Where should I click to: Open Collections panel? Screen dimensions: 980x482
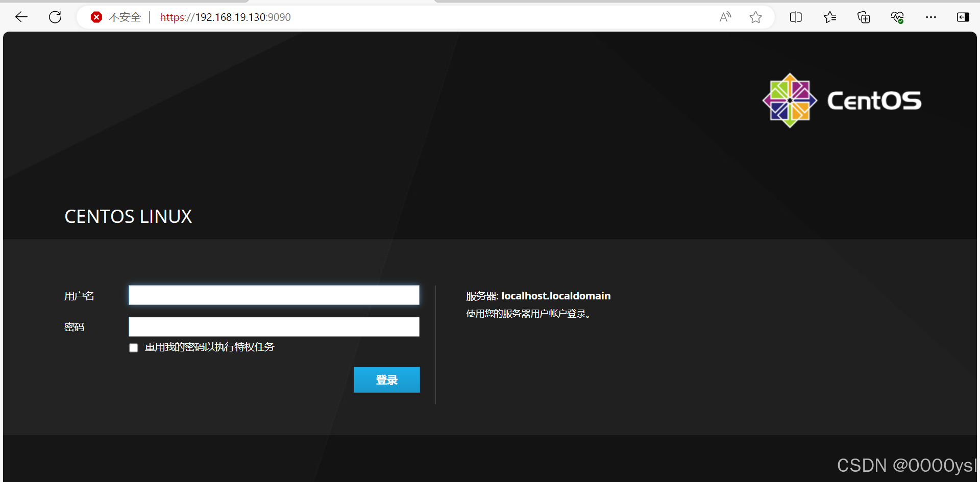click(864, 17)
